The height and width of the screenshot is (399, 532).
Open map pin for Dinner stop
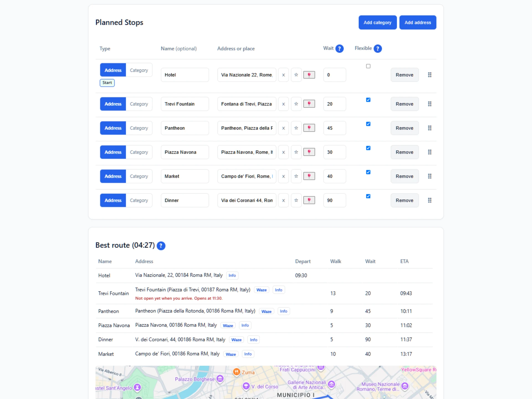(x=309, y=200)
